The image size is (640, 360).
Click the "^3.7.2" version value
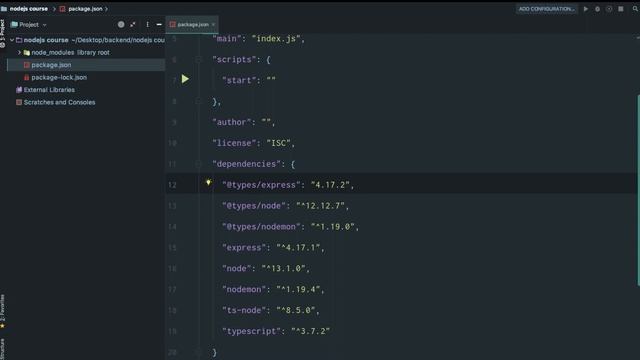point(310,331)
